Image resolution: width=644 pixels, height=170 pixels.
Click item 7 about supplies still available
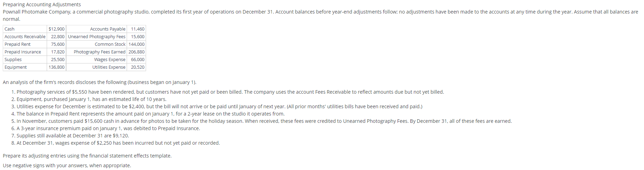(x=70, y=136)
